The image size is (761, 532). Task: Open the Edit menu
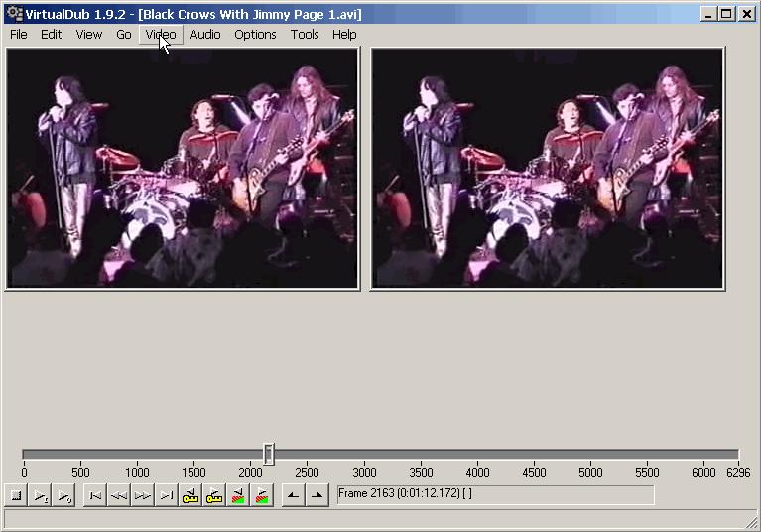click(51, 35)
